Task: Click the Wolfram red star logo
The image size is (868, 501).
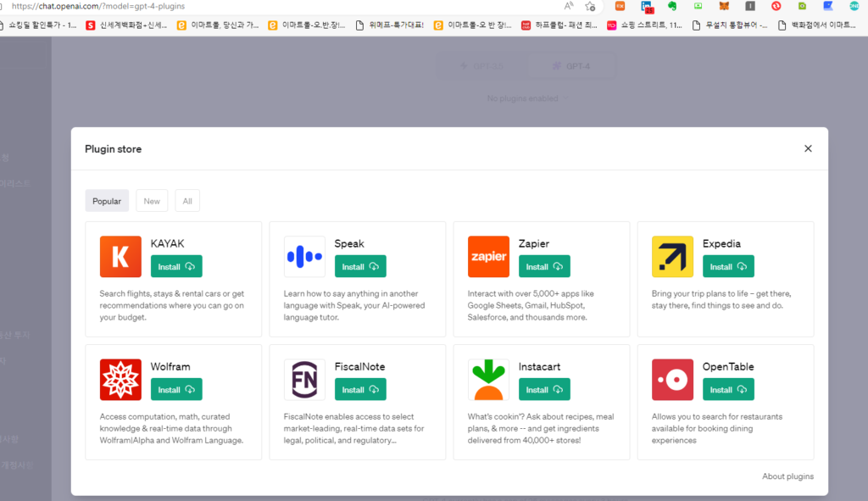Action: pyautogui.click(x=120, y=380)
